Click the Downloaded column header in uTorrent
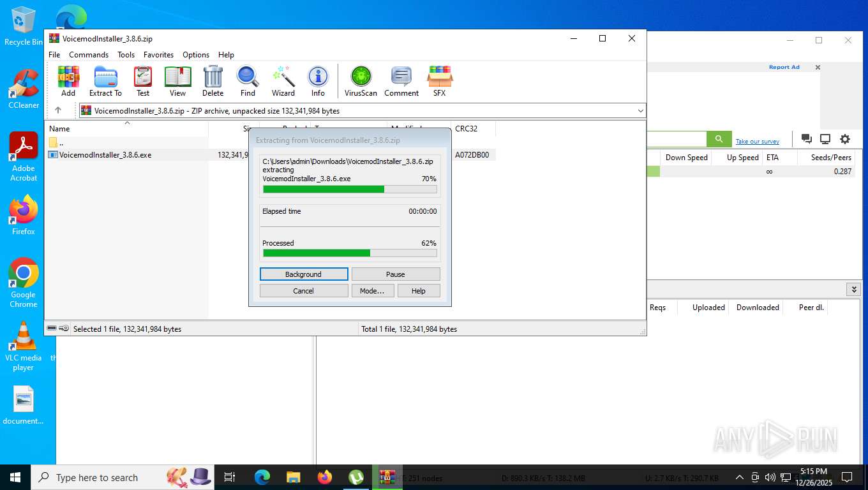Image resolution: width=868 pixels, height=490 pixels. tap(758, 308)
